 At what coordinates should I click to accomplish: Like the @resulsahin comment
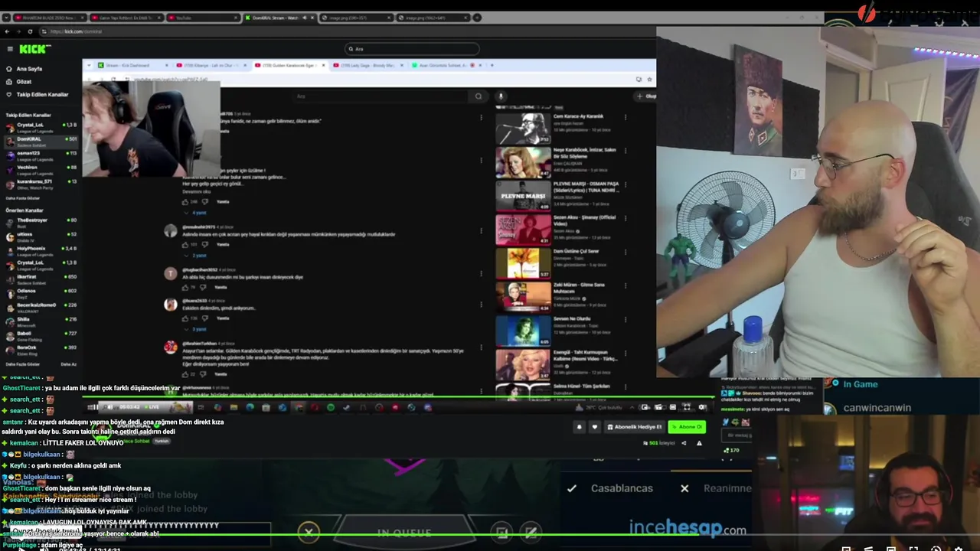[185, 244]
